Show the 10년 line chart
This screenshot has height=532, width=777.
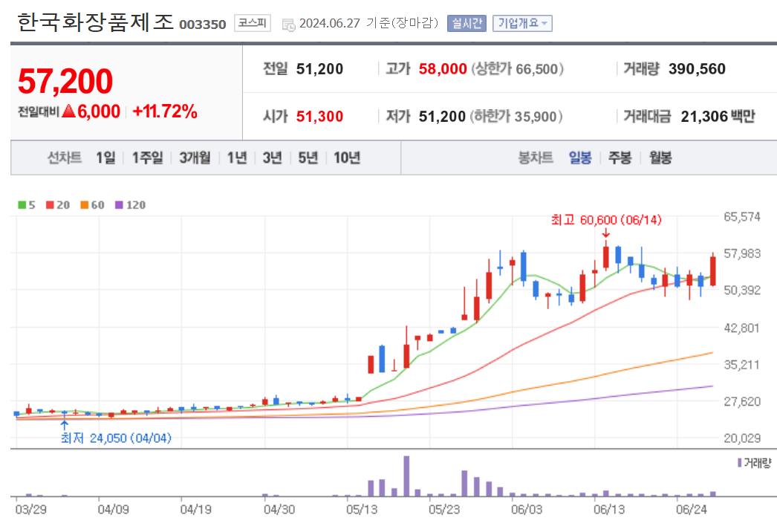(347, 158)
